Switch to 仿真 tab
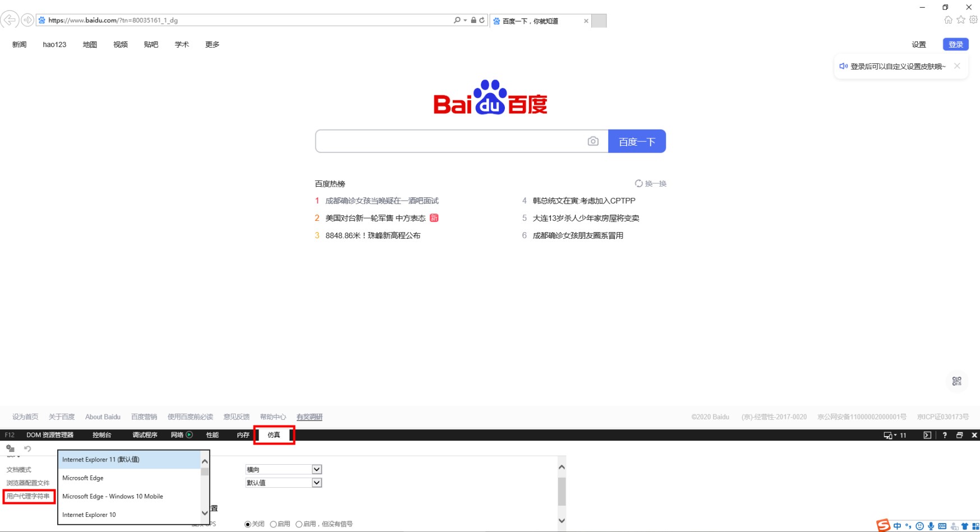980x532 pixels. tap(274, 435)
